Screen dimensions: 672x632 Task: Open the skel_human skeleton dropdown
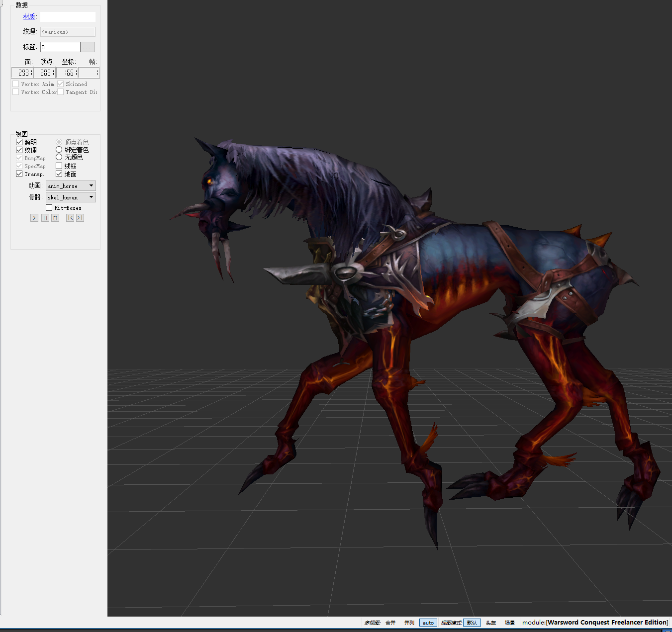click(x=71, y=197)
